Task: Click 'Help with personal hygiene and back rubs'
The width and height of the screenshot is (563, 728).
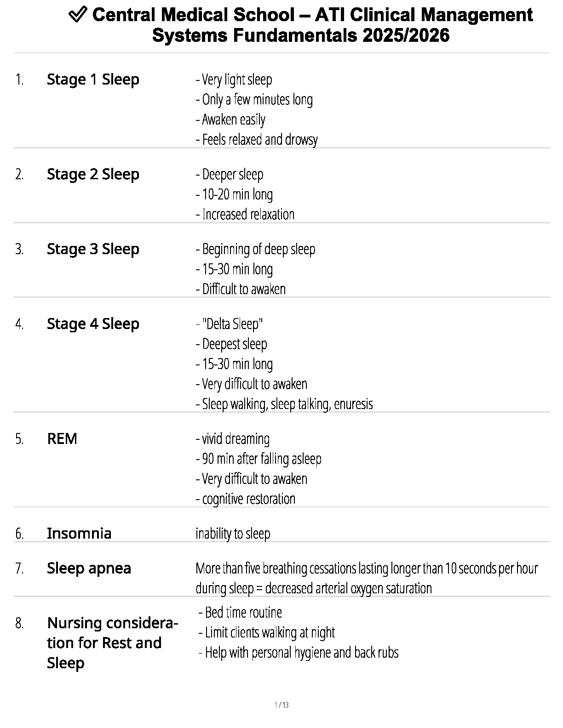Action: [x=299, y=653]
